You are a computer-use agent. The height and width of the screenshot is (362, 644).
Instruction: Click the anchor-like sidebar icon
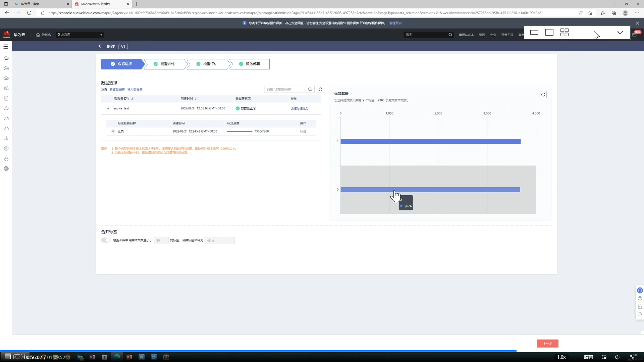(6, 139)
